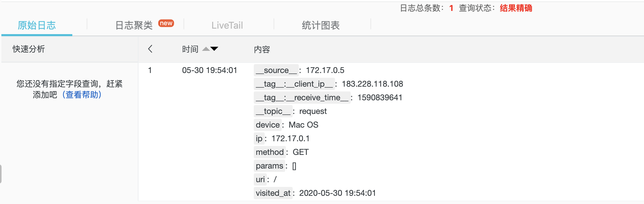Open the 日志聚类 tab
This screenshot has width=644, height=204.
[x=134, y=25]
